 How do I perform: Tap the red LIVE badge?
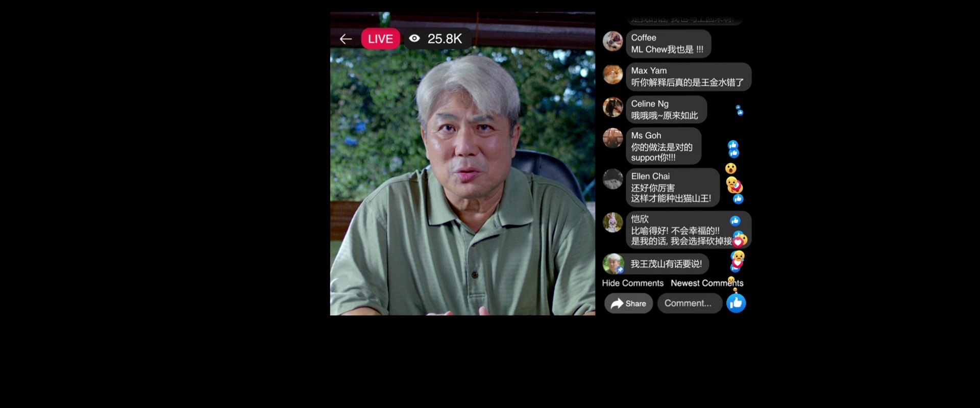point(380,39)
